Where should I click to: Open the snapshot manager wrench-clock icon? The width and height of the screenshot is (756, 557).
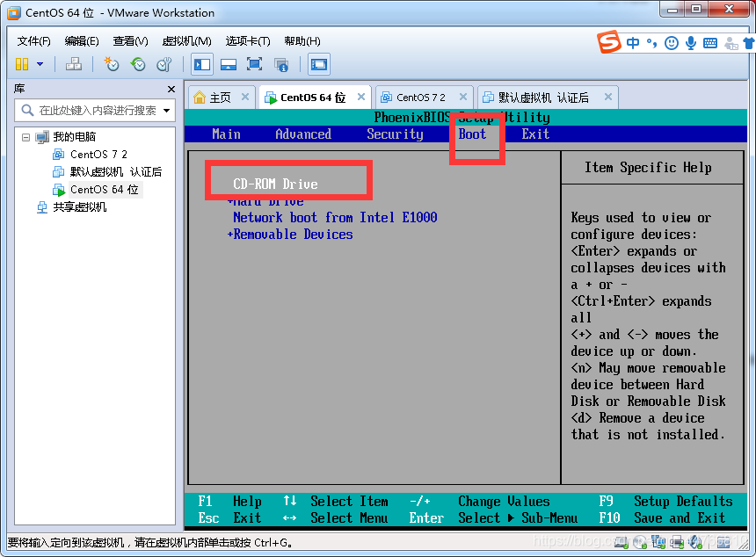[164, 64]
